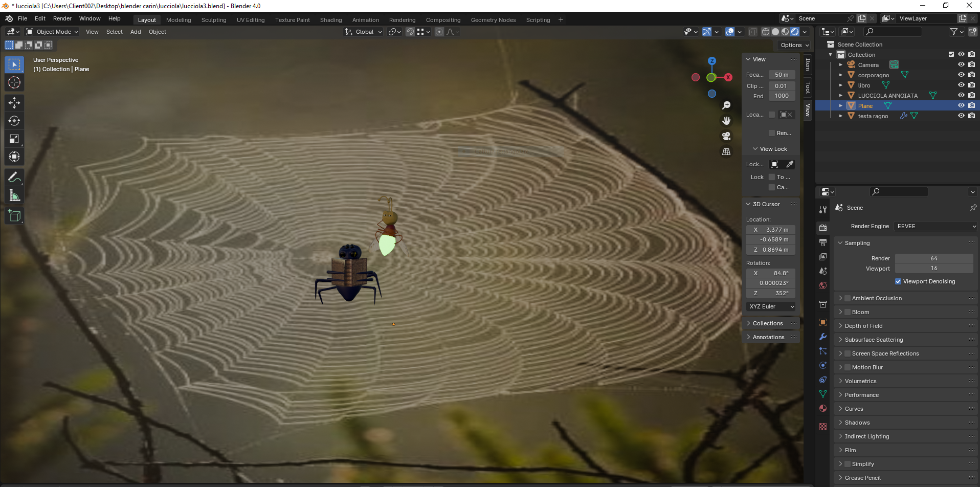980x487 pixels.
Task: Select the Annotate tool
Action: click(x=14, y=177)
